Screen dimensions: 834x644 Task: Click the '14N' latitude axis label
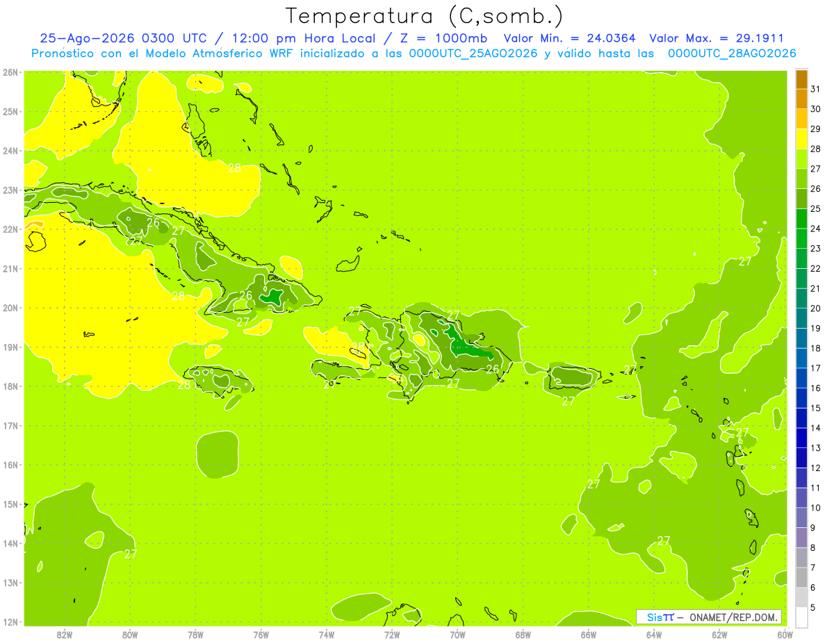[x=10, y=543]
